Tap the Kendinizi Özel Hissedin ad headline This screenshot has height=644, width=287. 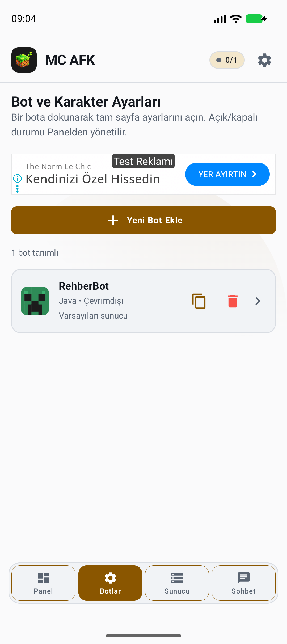point(93,179)
